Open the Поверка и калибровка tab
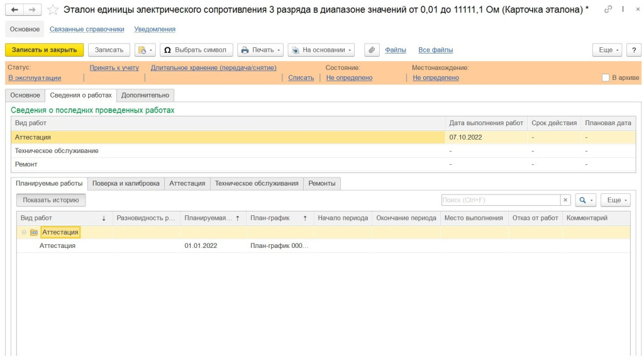This screenshot has height=360, width=644. click(x=126, y=183)
